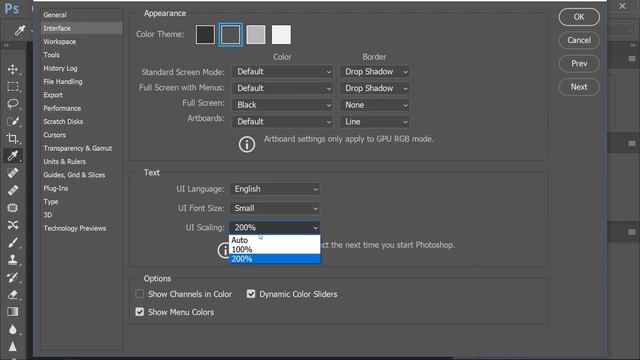Open File Handling preferences category
Screen dimensions: 640x360
point(81,82)
